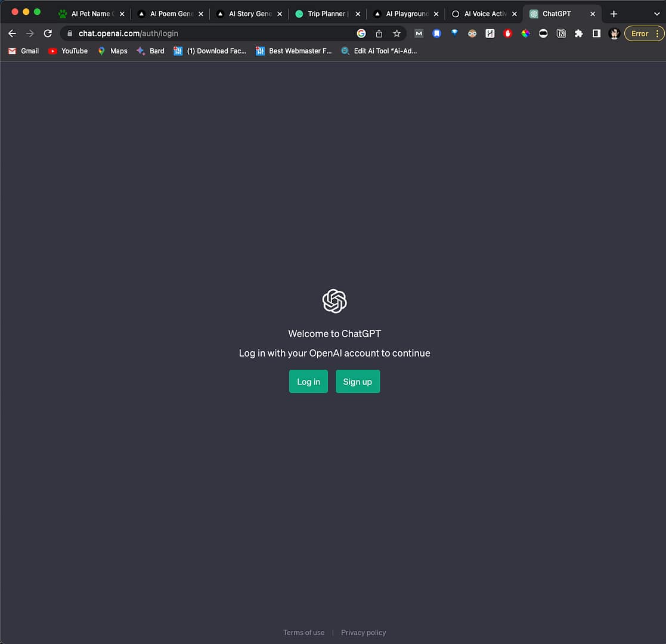The width and height of the screenshot is (666, 644).
Task: Open the tab search chevron at top right
Action: pyautogui.click(x=656, y=13)
